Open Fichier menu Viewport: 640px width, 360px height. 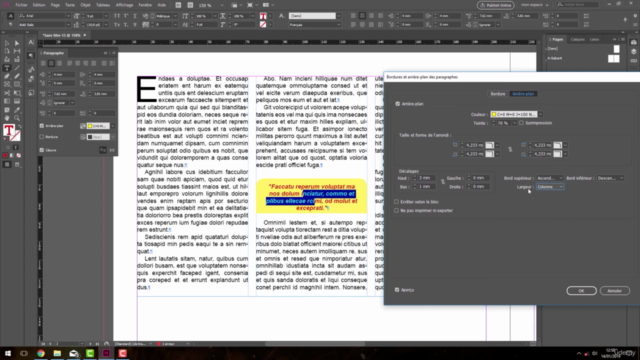point(21,5)
